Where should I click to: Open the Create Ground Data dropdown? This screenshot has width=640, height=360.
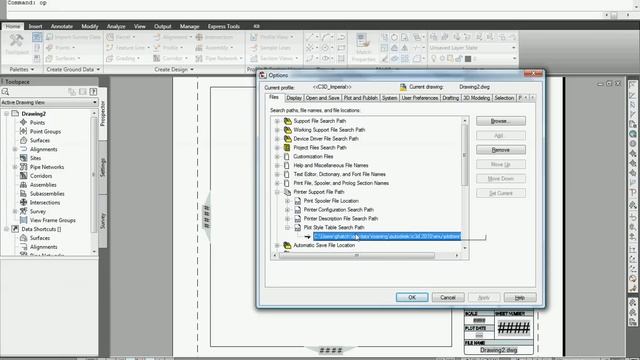click(x=73, y=69)
